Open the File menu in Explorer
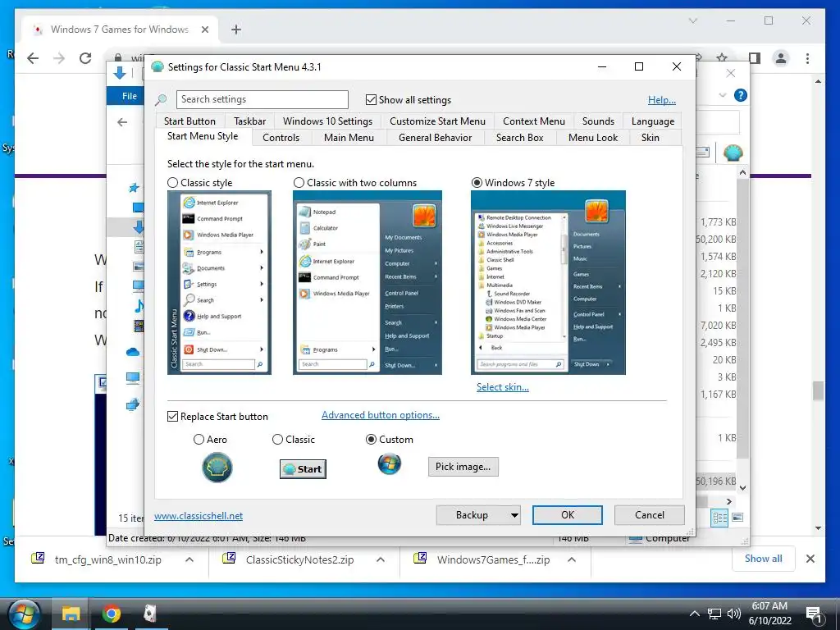Screen dimensions: 840x630 [130, 96]
